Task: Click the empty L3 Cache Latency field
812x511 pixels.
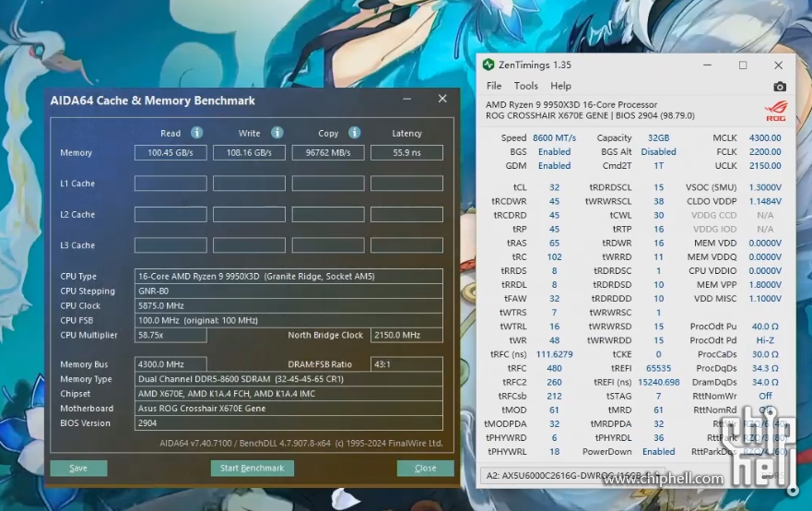Action: (406, 245)
